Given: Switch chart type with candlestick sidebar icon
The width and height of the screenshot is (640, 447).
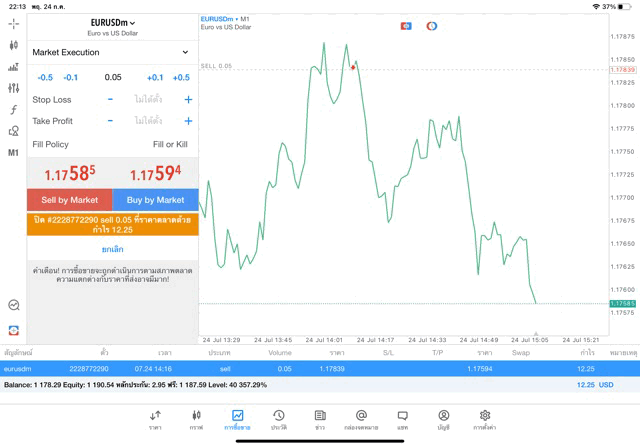Looking at the screenshot, I should click(13, 45).
